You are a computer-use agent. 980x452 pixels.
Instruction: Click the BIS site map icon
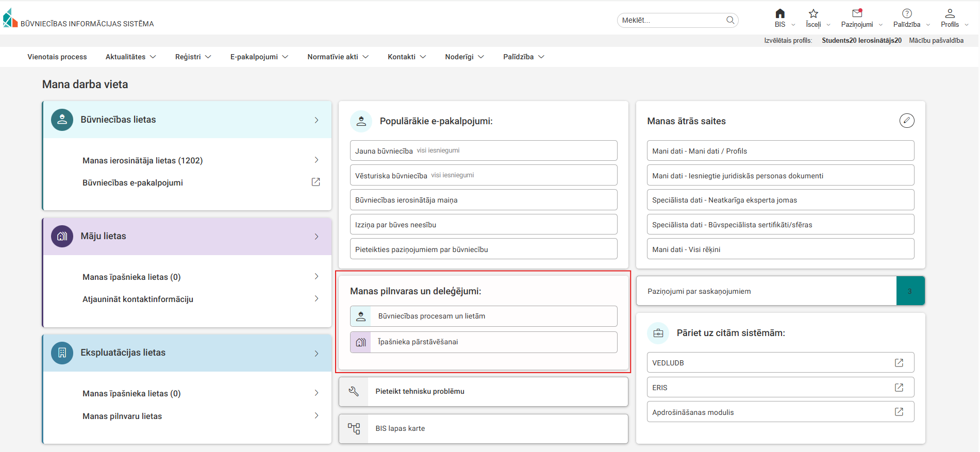click(x=354, y=429)
